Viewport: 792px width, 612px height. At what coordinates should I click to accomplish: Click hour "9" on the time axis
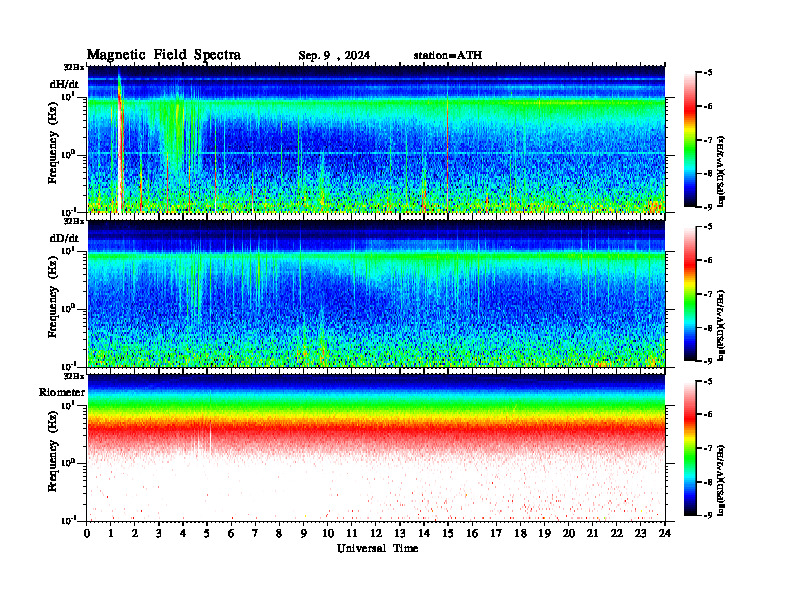pos(304,534)
